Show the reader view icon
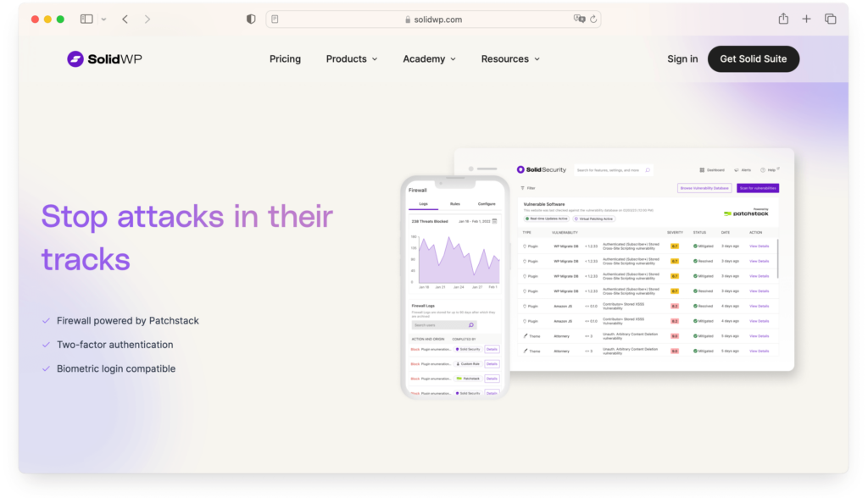The image size is (868, 498). (x=275, y=19)
